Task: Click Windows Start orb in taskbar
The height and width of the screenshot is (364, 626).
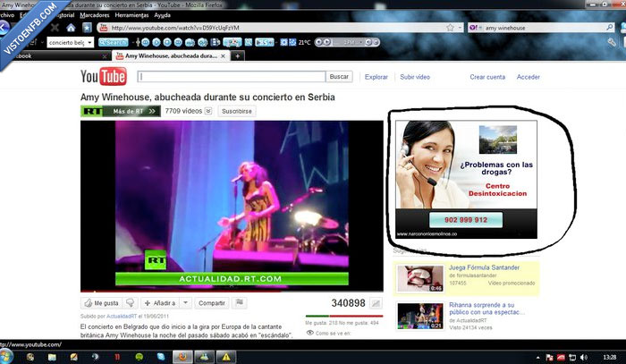Action: [6, 356]
